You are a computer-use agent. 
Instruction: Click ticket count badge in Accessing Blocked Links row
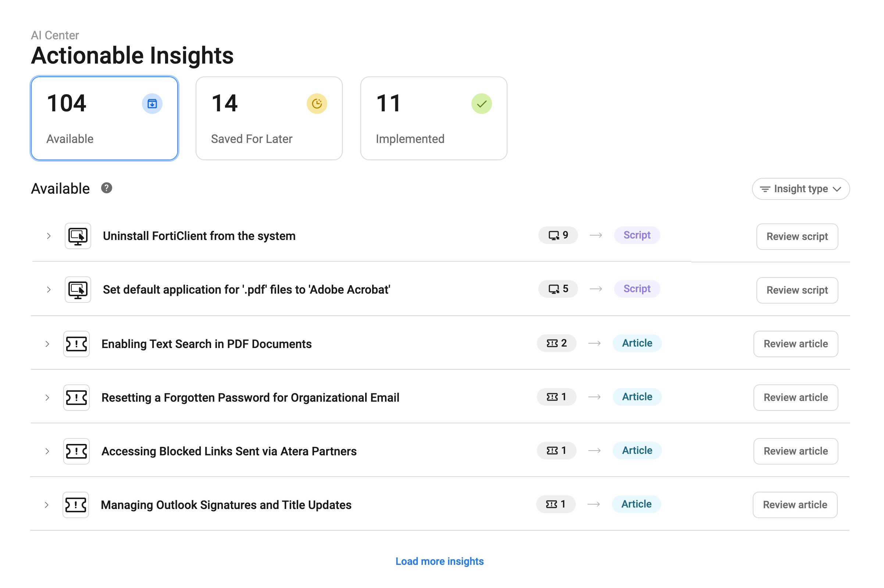tap(556, 451)
